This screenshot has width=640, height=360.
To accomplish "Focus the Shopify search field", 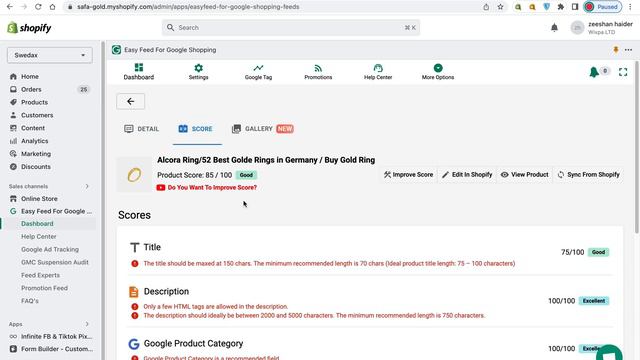I will click(x=291, y=28).
